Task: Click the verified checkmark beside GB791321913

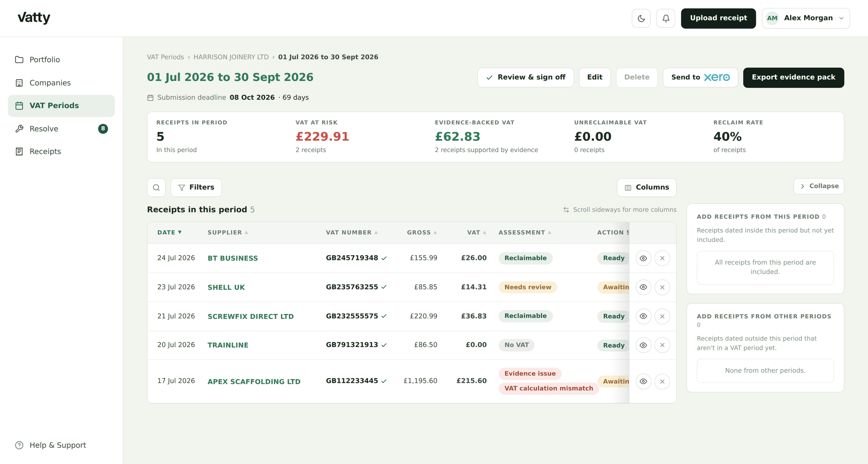Action: [x=384, y=345]
